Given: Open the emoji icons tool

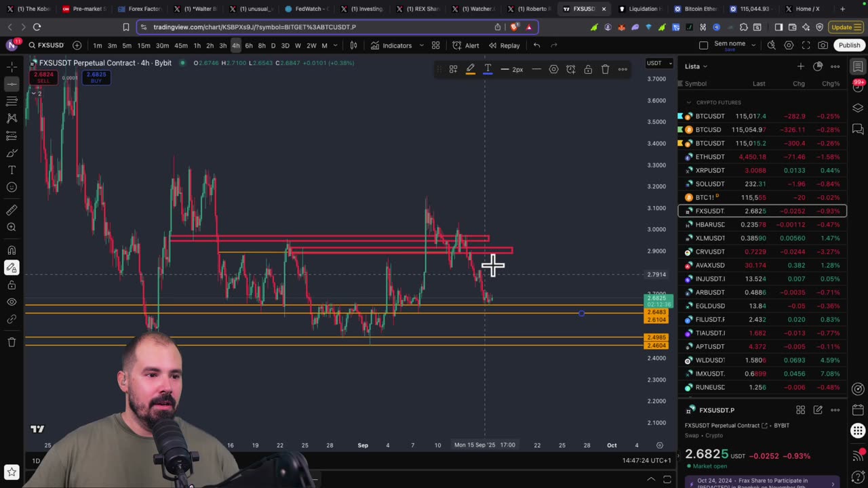Looking at the screenshot, I should coord(12,188).
